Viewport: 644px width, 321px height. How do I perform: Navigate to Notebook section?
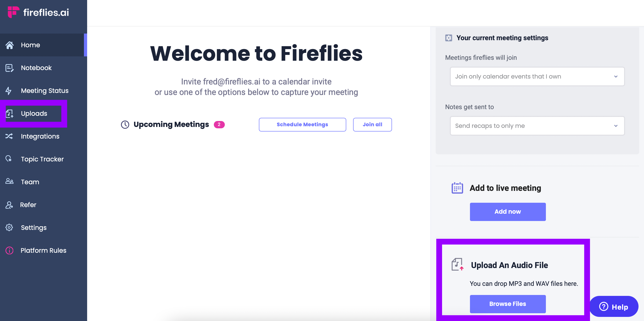pos(36,67)
